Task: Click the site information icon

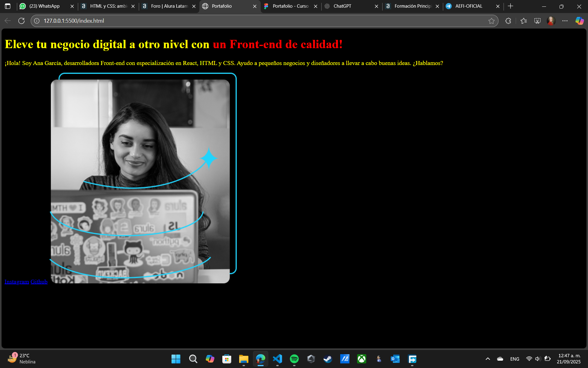Action: (37, 21)
